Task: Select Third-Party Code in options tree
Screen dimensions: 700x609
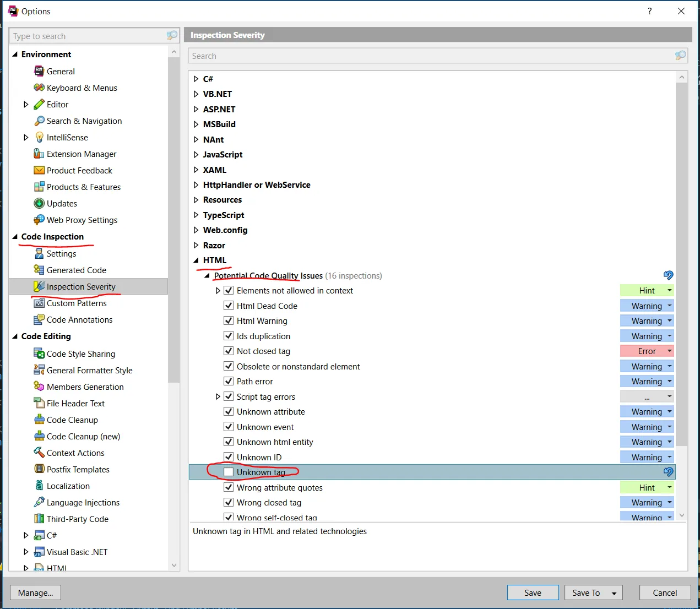Action: [78, 519]
